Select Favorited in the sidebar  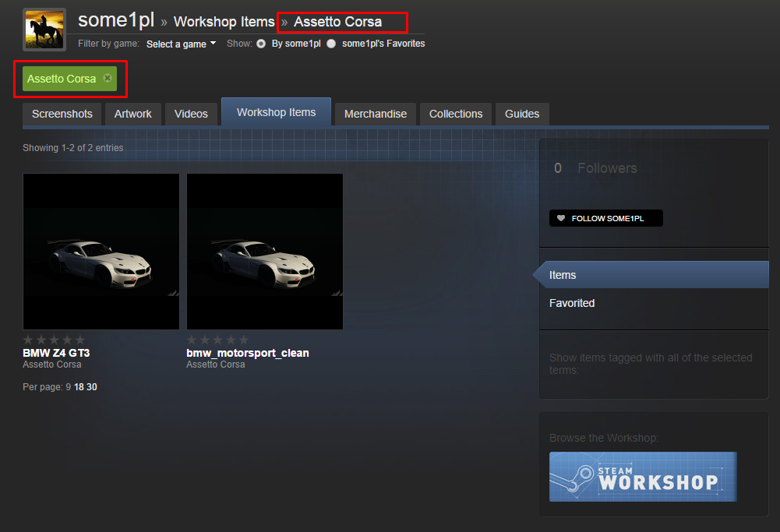click(572, 303)
